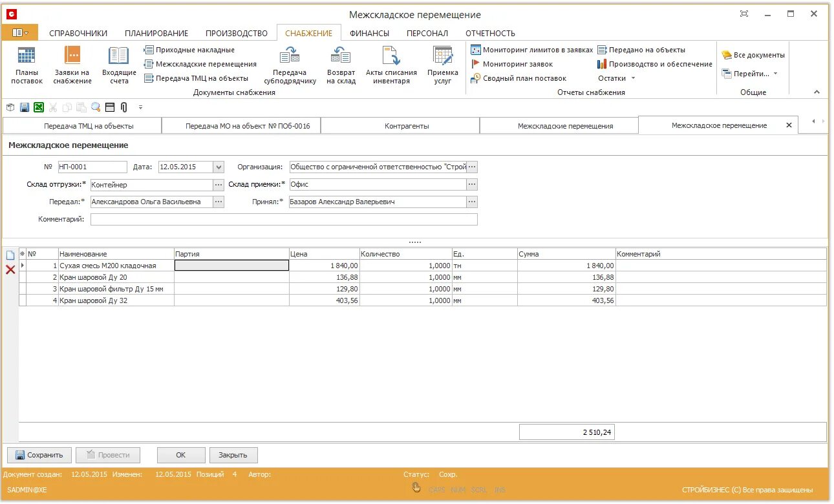Viewport: 834px width, 504px height.
Task: Open Передано на объекты report
Action: pyautogui.click(x=641, y=50)
